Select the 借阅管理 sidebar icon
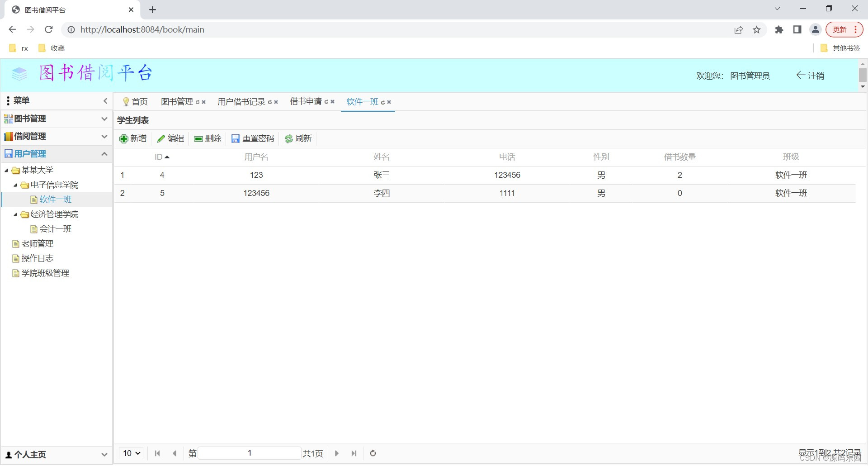This screenshot has height=466, width=868. tap(9, 136)
